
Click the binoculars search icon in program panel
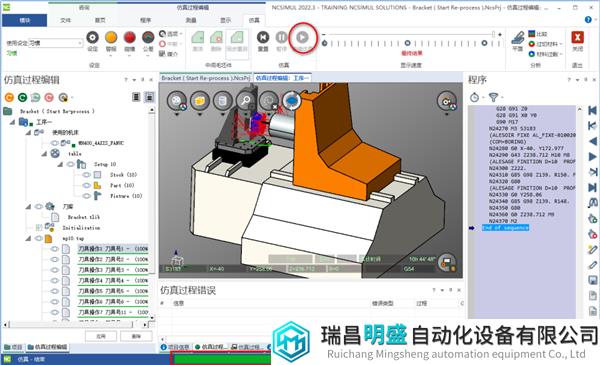pyautogui.click(x=592, y=202)
